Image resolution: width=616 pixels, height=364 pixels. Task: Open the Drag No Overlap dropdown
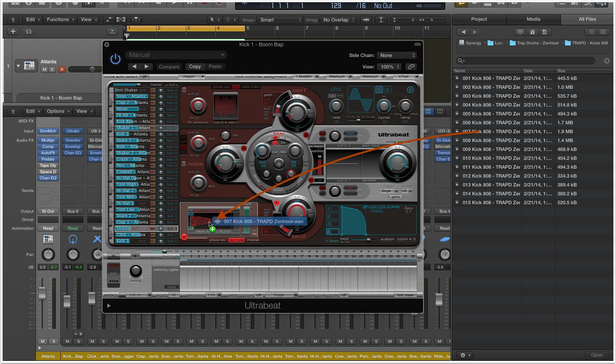(338, 20)
